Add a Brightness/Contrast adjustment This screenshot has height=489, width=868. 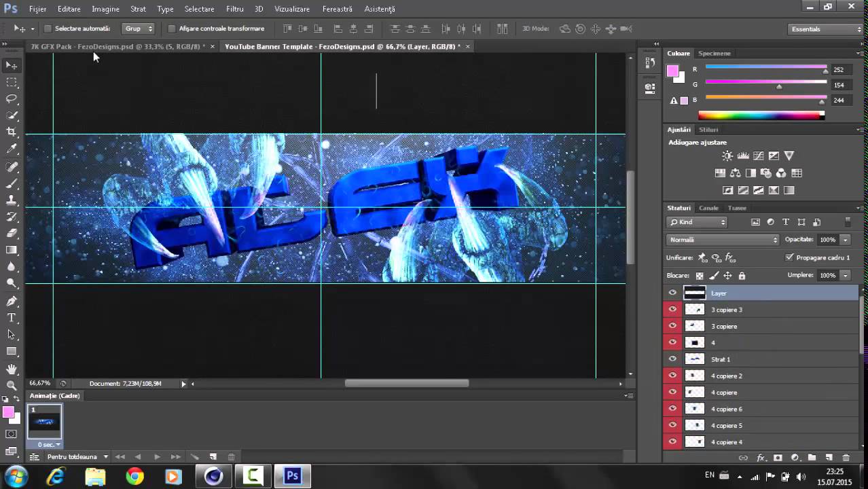point(727,156)
